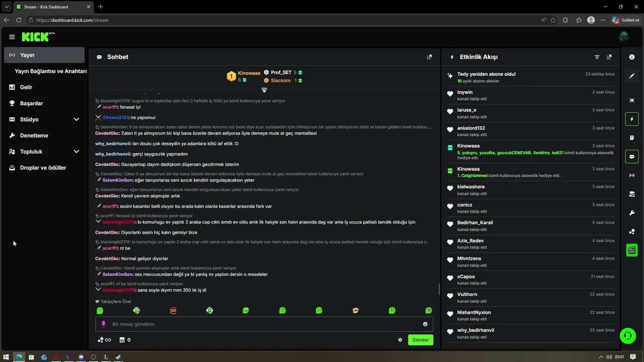
Task: Open the wrench tools icon in right toolbar
Action: pos(632,213)
